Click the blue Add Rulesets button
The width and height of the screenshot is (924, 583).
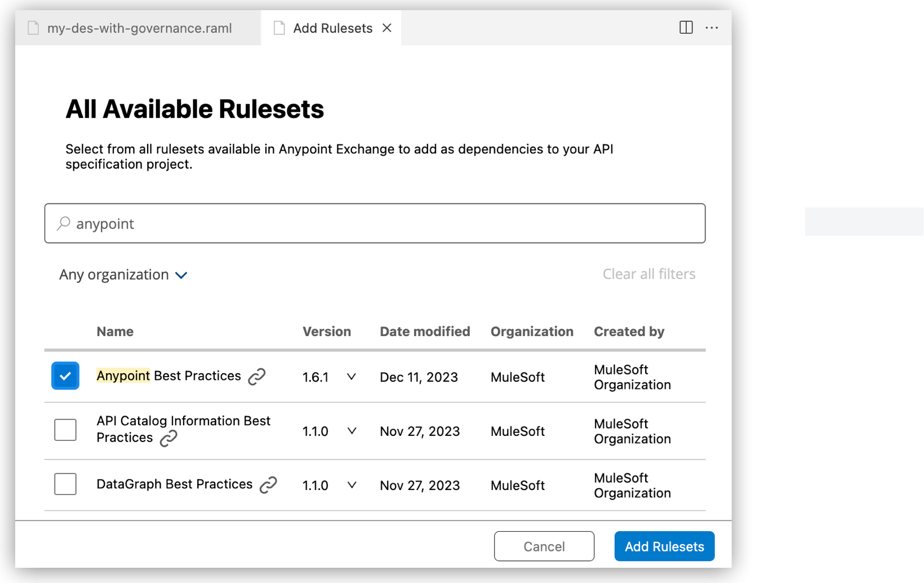click(x=664, y=546)
